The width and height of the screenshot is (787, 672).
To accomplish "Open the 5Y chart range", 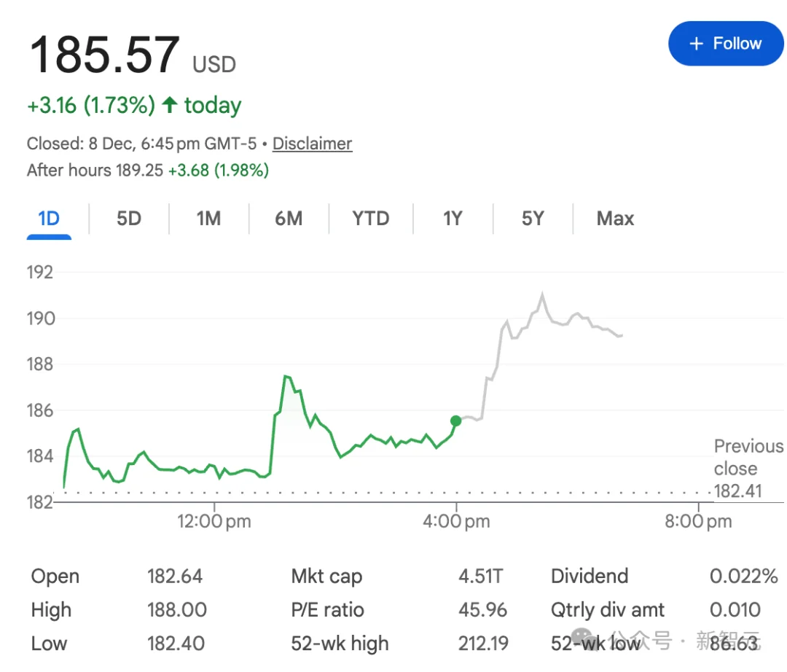I will tap(531, 218).
